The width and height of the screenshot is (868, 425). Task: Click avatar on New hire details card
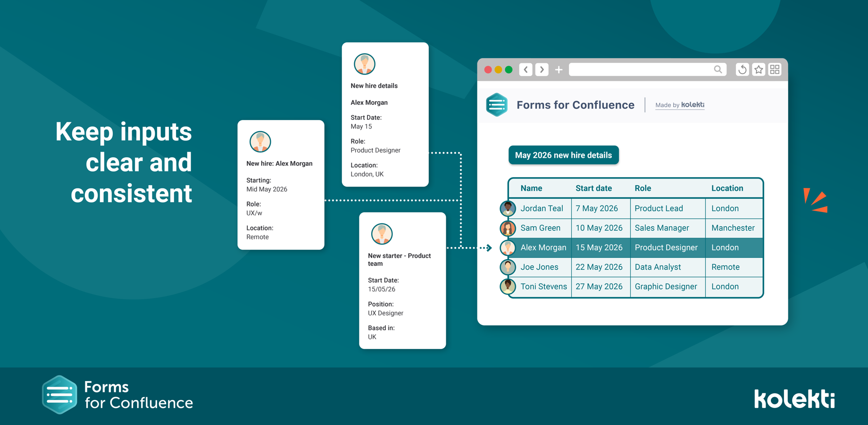coord(364,64)
